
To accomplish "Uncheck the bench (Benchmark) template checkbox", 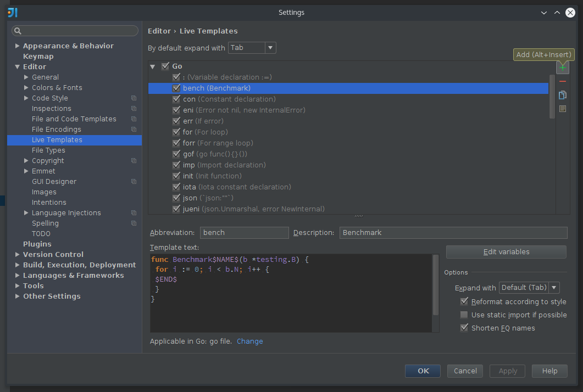I will (176, 88).
